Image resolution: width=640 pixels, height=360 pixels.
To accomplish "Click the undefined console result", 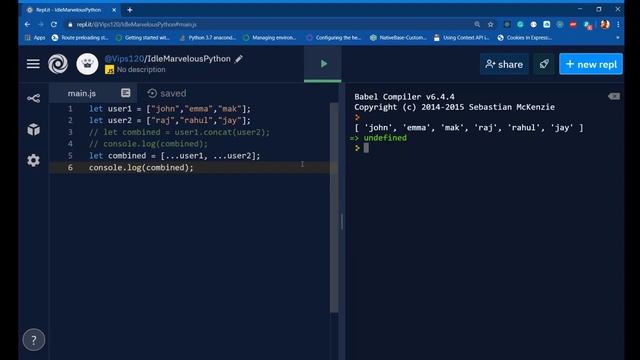I will pyautogui.click(x=385, y=138).
